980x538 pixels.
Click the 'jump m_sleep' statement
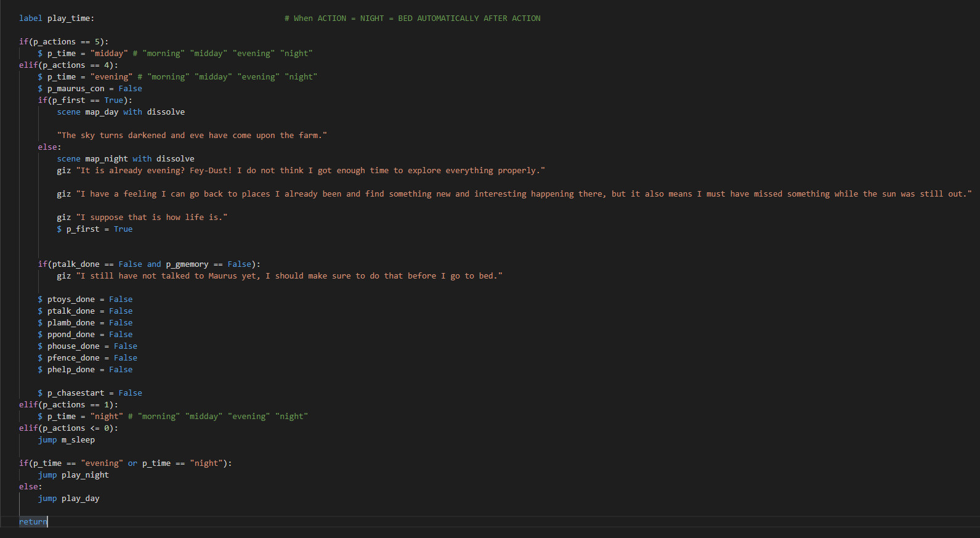[x=67, y=440]
